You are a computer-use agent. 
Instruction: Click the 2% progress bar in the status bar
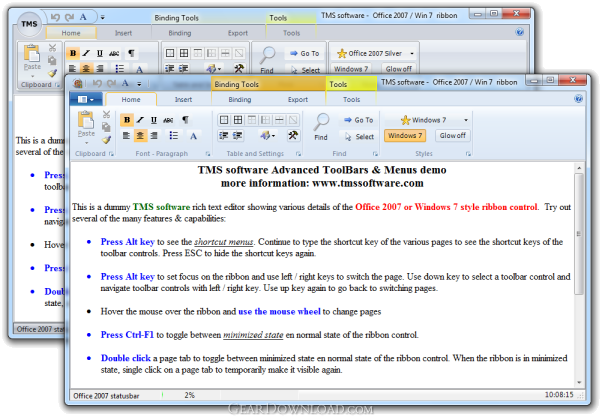[189, 395]
